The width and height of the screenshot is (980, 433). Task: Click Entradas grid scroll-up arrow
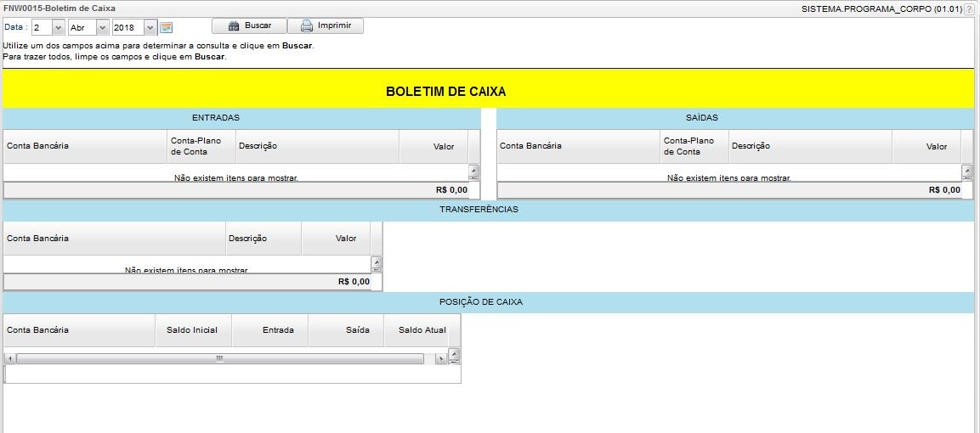click(x=473, y=169)
